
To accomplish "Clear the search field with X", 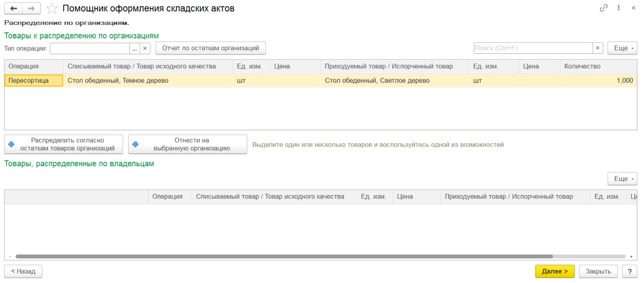I will [598, 48].
